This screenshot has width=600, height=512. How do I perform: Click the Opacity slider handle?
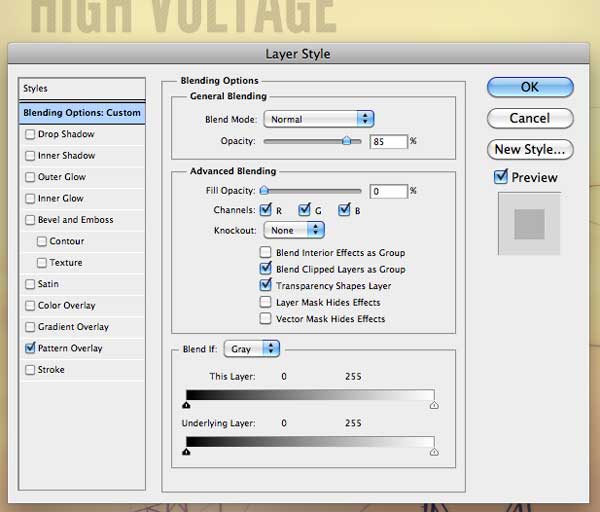pos(346,141)
